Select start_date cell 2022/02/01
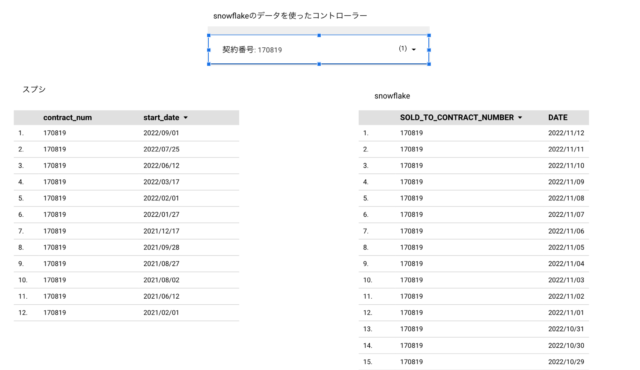The height and width of the screenshot is (370, 640). click(x=161, y=198)
